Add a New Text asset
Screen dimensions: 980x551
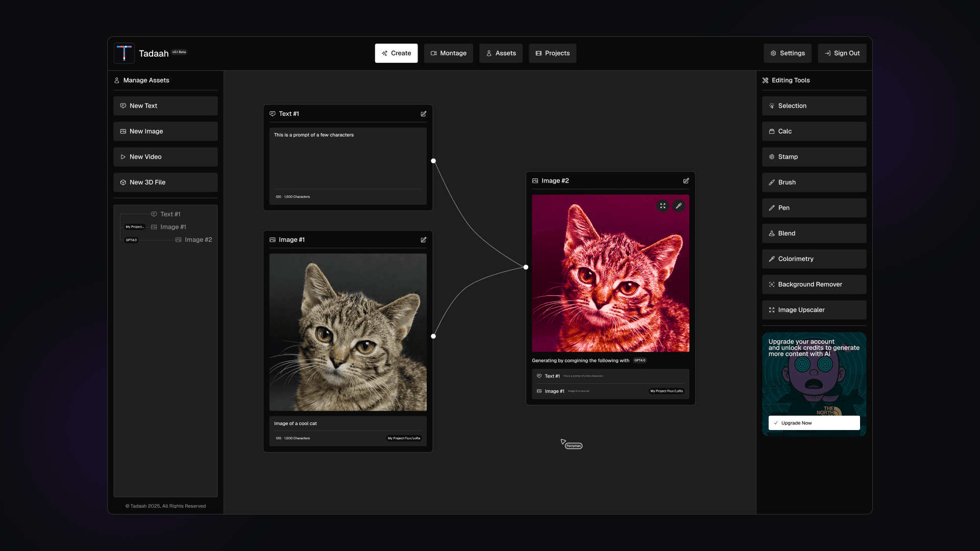click(165, 106)
